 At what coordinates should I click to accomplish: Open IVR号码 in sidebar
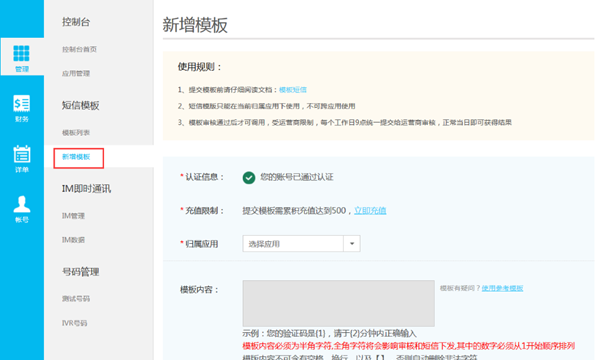pyautogui.click(x=75, y=323)
